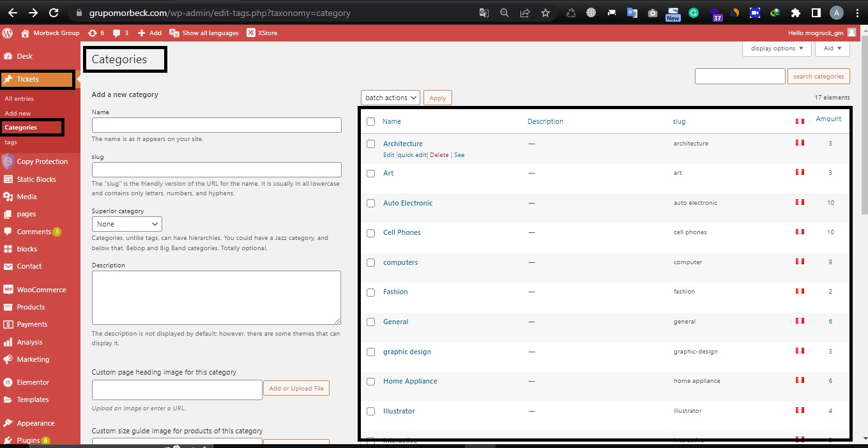Open the Templates menu item
This screenshot has width=868, height=448.
point(33,399)
